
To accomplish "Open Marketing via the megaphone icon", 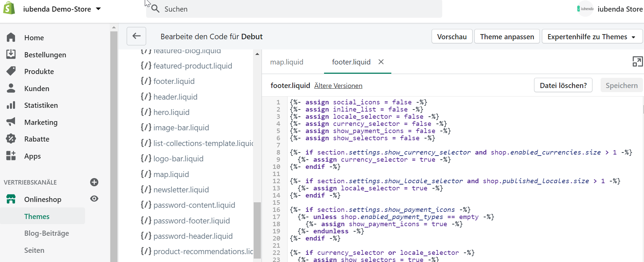I will pyautogui.click(x=11, y=122).
